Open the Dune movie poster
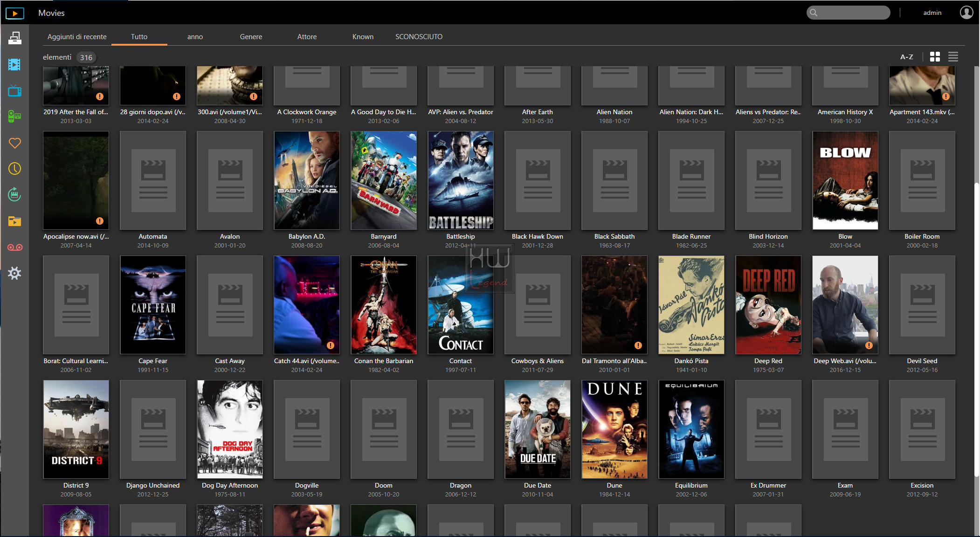 click(614, 429)
